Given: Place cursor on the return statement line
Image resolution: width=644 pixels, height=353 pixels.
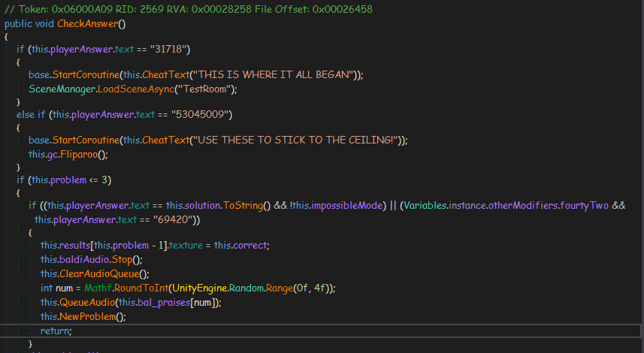Looking at the screenshot, I should [x=56, y=330].
